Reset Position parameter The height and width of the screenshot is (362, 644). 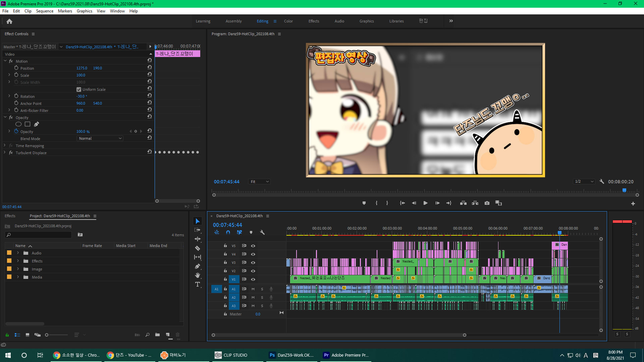[150, 67]
